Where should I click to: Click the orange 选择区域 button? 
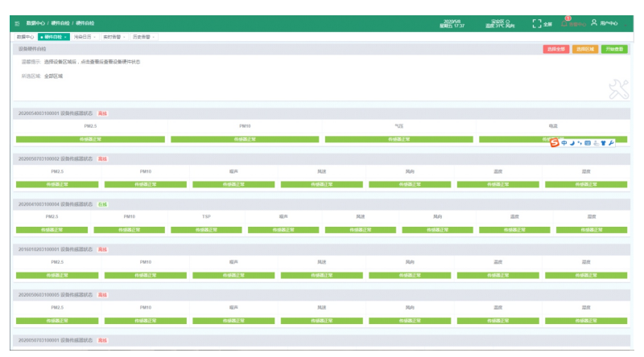(584, 49)
